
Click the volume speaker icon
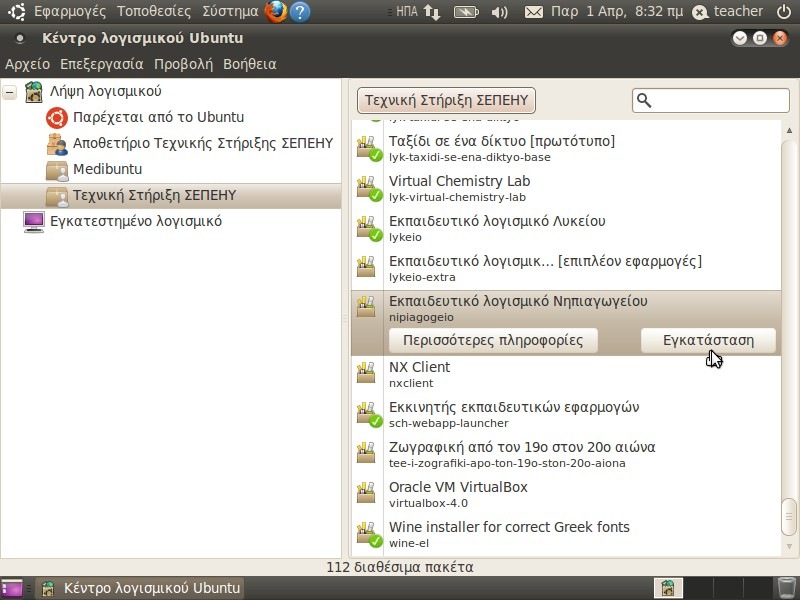pyautogui.click(x=499, y=11)
